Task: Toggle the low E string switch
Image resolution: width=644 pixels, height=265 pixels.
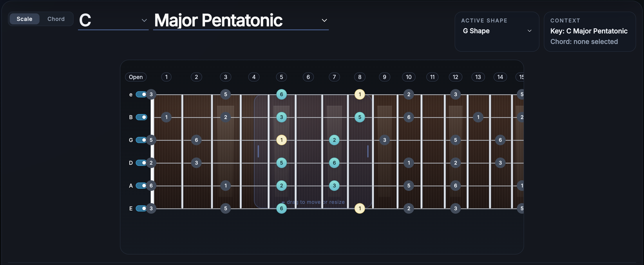Action: pyautogui.click(x=141, y=208)
